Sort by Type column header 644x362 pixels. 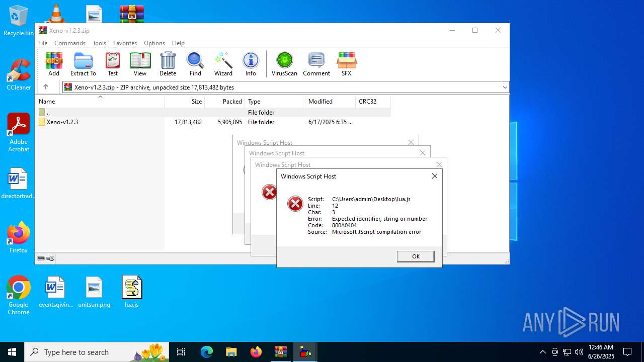click(275, 102)
